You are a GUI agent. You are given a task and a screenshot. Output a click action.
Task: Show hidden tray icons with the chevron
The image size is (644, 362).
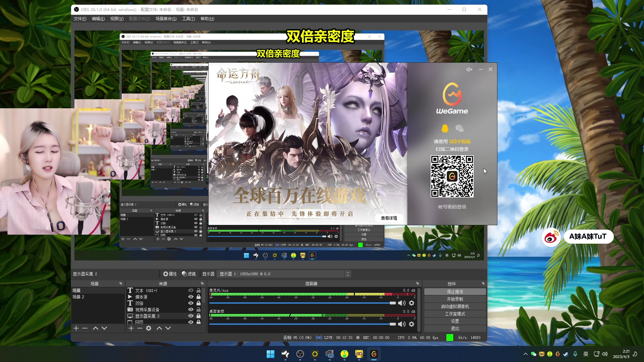(x=525, y=354)
